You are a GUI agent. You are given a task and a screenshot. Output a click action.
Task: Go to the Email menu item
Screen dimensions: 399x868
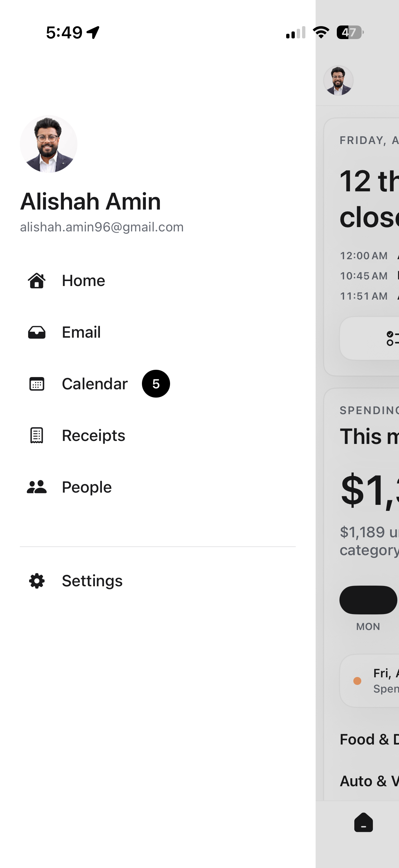tap(81, 332)
